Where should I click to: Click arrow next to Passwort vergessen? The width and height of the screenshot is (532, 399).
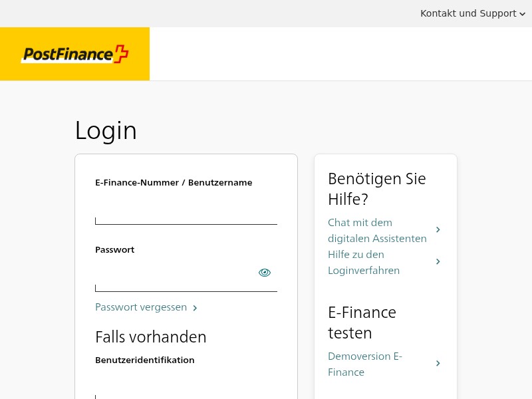click(x=195, y=308)
